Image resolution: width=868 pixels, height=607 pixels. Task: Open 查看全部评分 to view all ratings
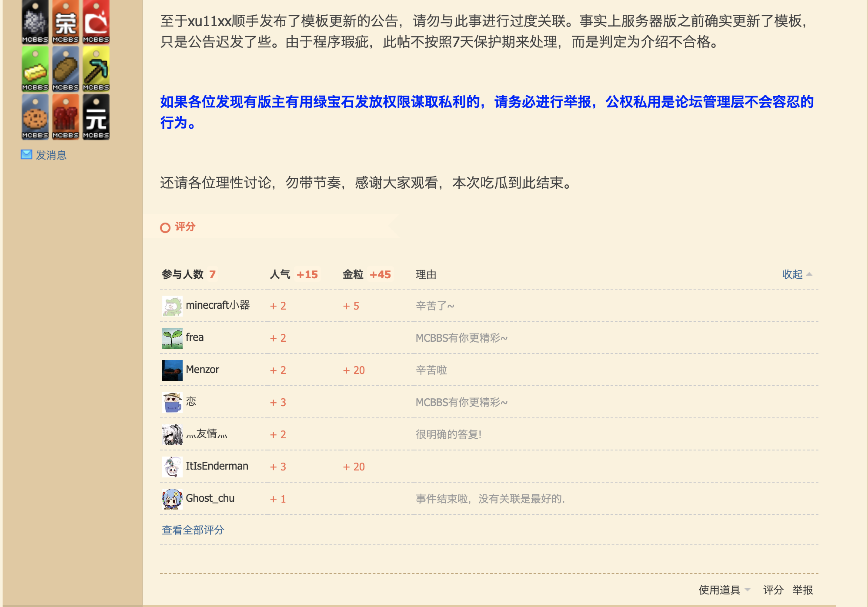193,530
